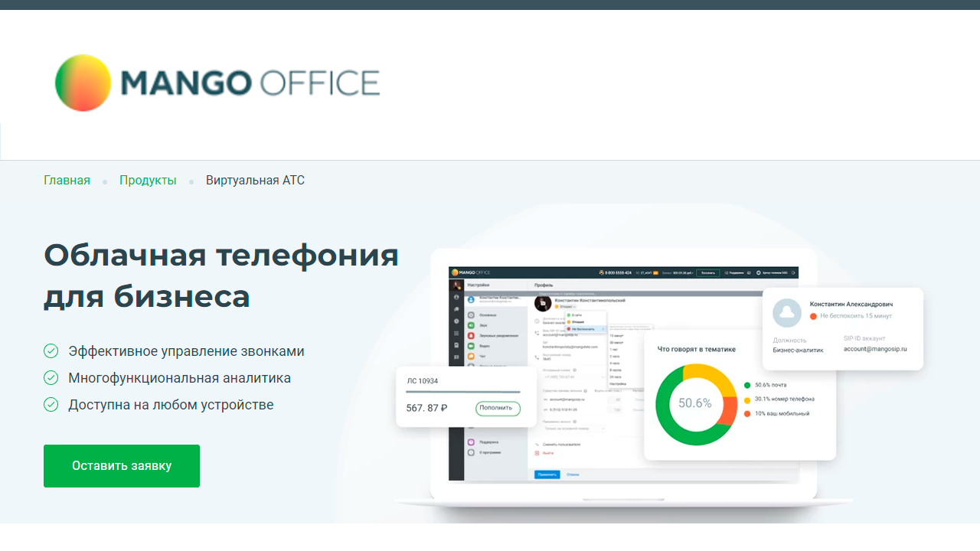Click the Доступна на любом устройстве text
This screenshot has width=980, height=551.
171,405
